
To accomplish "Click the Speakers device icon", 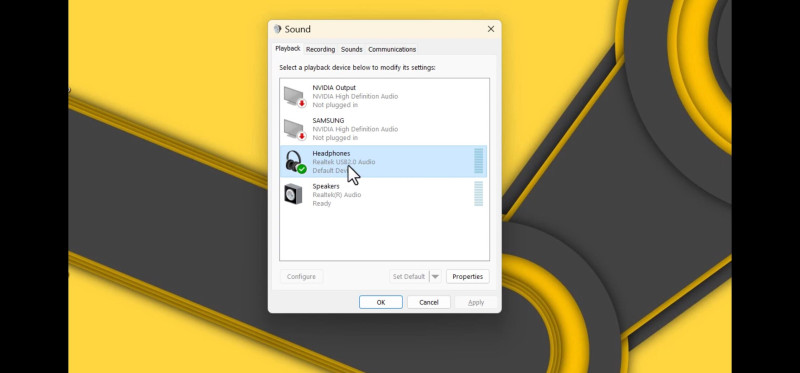I will pyautogui.click(x=293, y=194).
